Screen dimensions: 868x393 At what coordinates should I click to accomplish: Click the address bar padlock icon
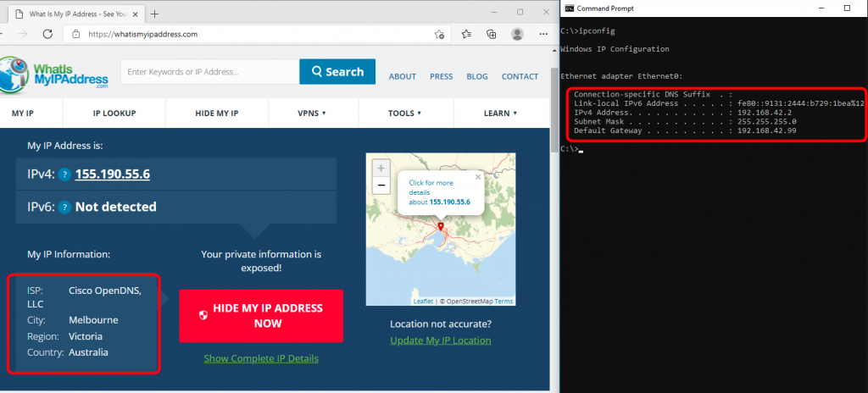(75, 35)
